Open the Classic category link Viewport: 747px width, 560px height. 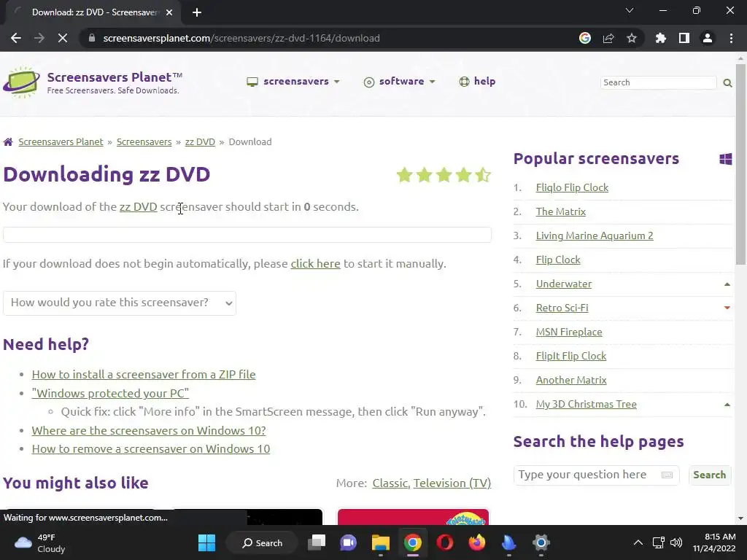390,483
